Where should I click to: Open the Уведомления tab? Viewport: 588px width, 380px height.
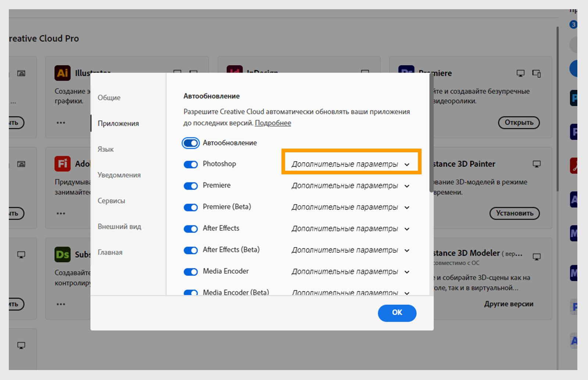click(x=119, y=175)
